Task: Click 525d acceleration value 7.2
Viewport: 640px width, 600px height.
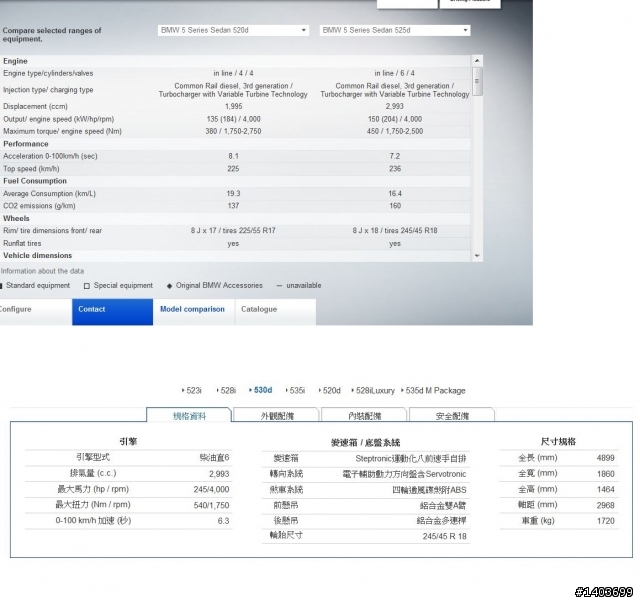Action: [x=395, y=156]
